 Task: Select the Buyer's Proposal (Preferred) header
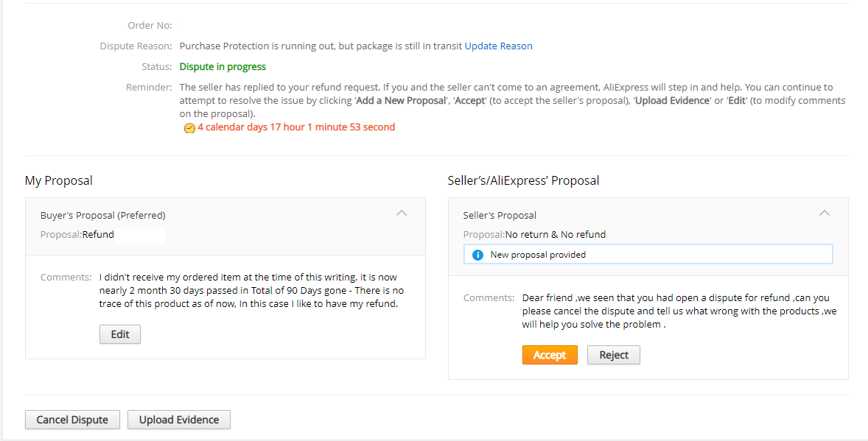click(x=103, y=215)
